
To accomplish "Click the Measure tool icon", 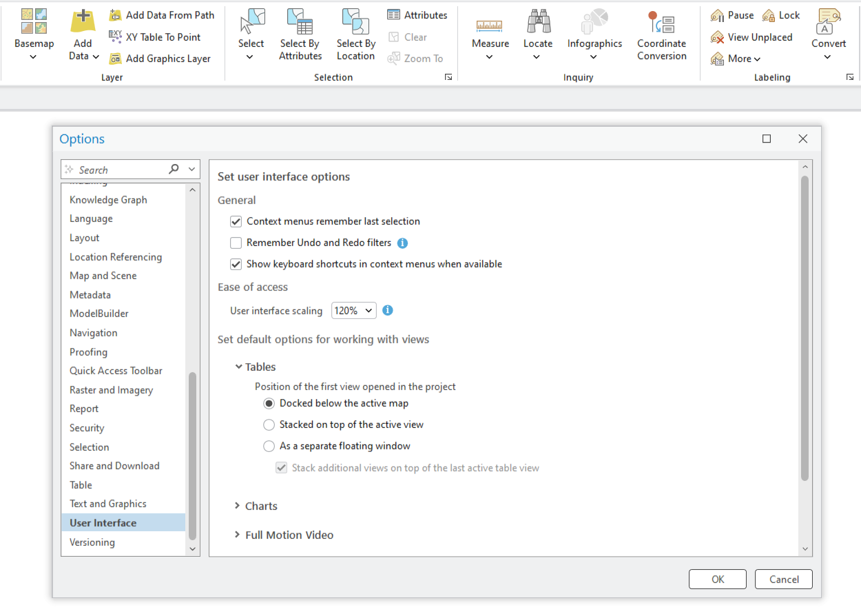I will point(490,24).
